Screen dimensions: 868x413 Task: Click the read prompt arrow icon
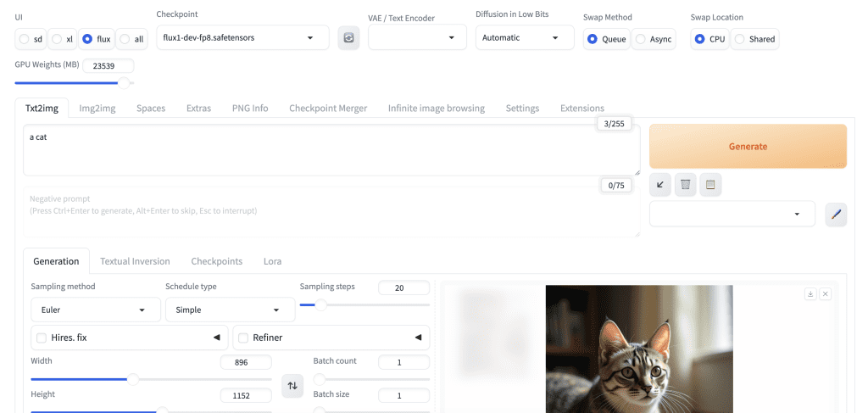pos(659,184)
